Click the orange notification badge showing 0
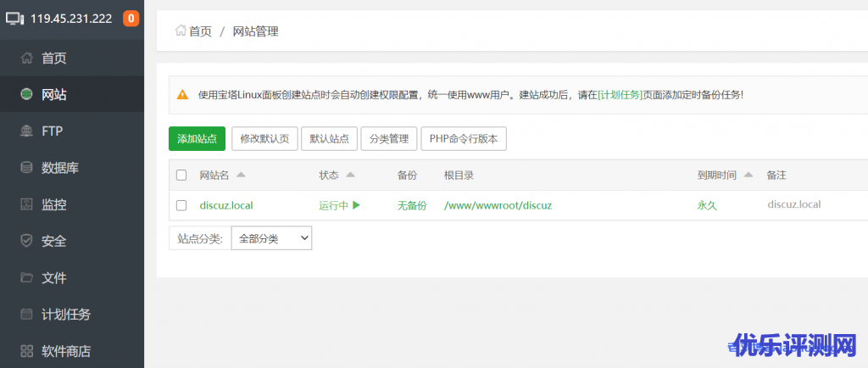Image resolution: width=868 pixels, height=368 pixels. click(x=131, y=19)
